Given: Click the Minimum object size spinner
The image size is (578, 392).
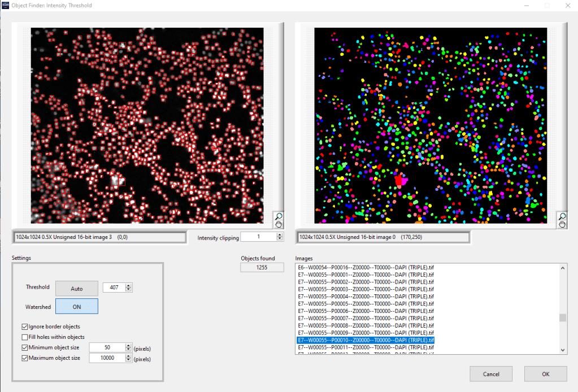Looking at the screenshot, I should coord(128,348).
